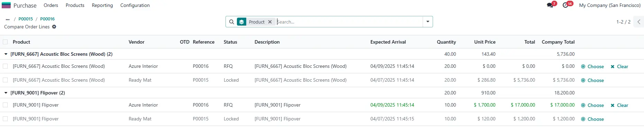Go to the previous page arrow
Image resolution: width=644 pixels, height=127 pixels.
(639, 22)
